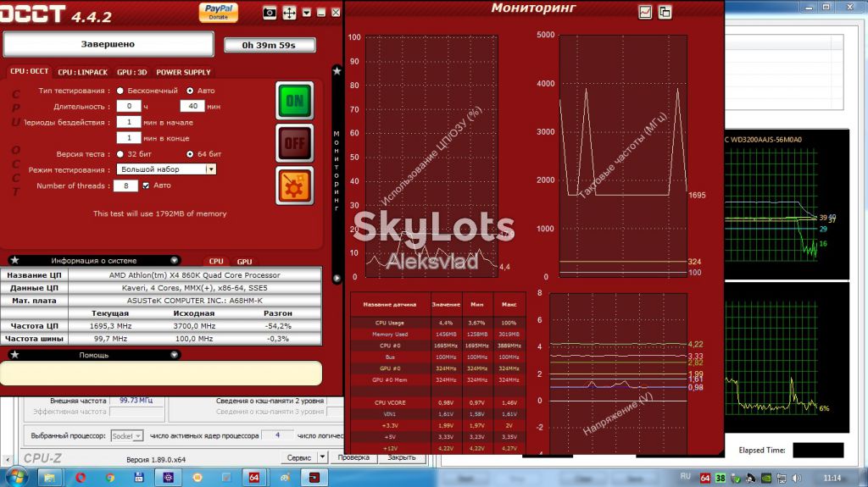Switch to CPU:OCCT tab
868x487 pixels.
[30, 71]
